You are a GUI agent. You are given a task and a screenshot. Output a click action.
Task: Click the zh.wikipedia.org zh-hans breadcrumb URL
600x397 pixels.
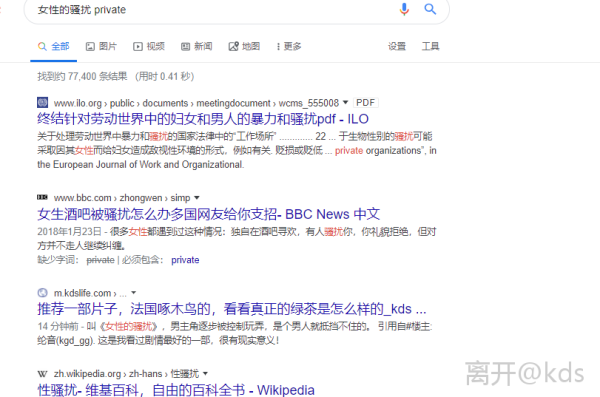tap(126, 374)
